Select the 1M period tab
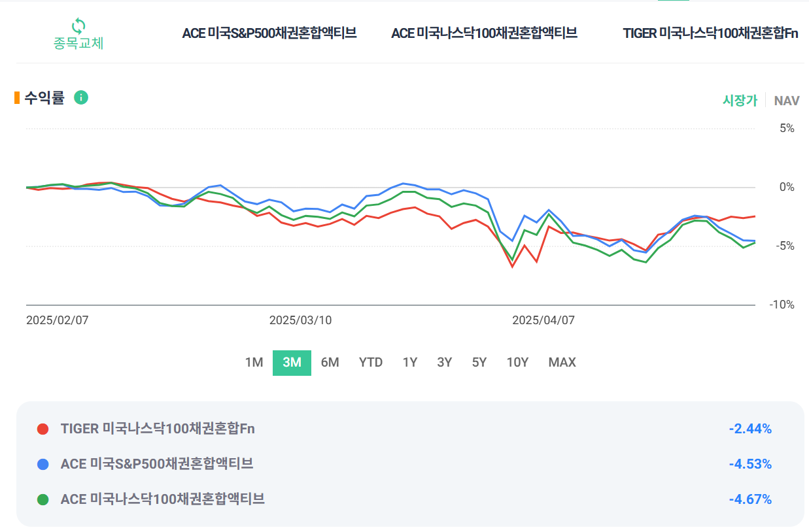Image resolution: width=809 pixels, height=532 pixels. [254, 362]
